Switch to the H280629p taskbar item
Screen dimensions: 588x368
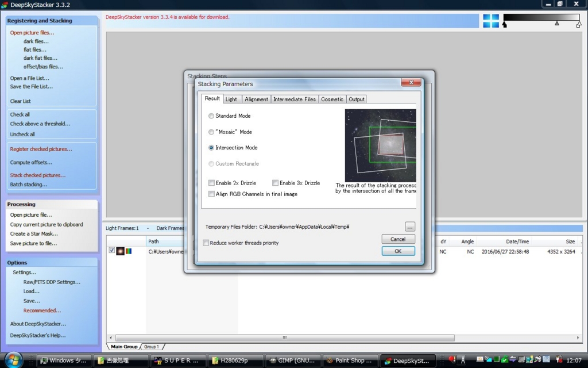(235, 361)
